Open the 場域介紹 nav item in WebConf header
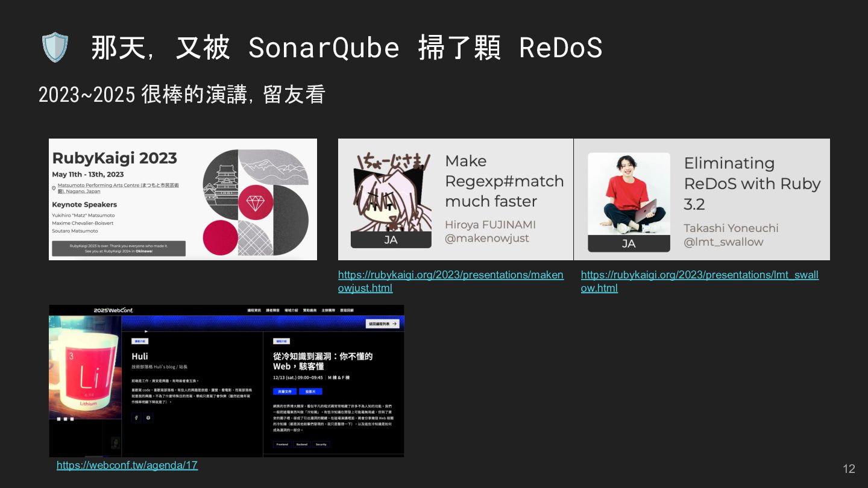 [291, 310]
